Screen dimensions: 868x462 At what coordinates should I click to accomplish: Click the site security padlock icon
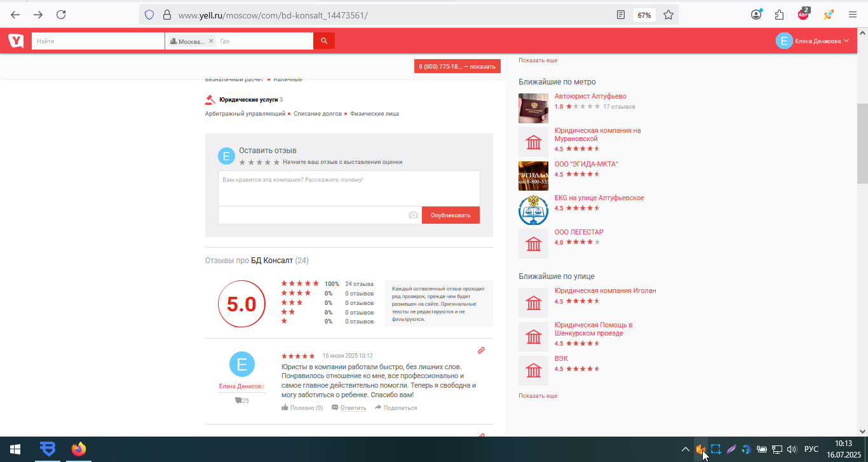tap(167, 15)
